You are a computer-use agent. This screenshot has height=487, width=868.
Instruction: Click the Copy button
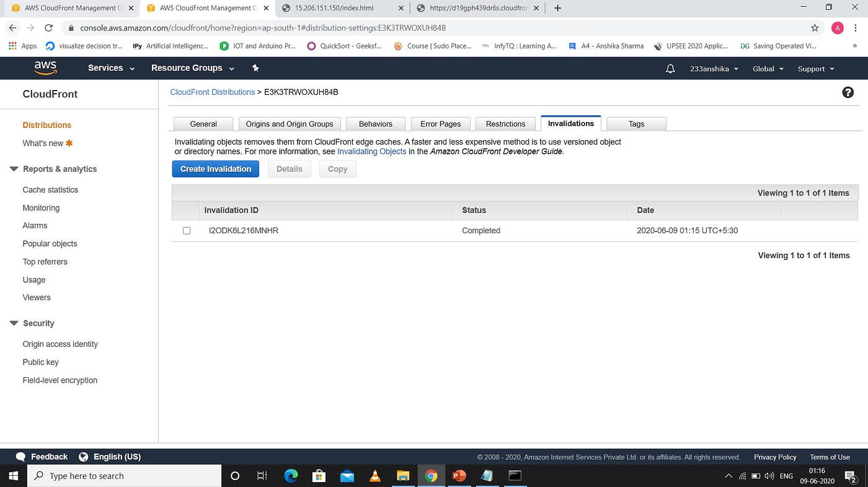337,169
